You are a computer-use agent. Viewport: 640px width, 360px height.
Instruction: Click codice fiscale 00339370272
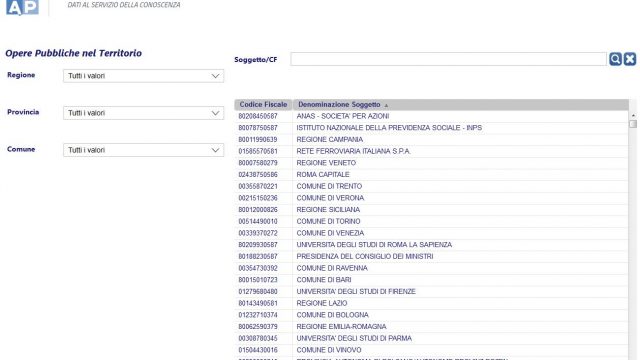coord(258,233)
